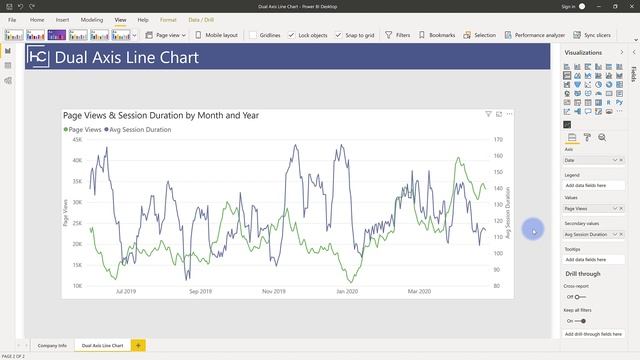Turn off Keep all filters toggle
This screenshot has height=360, width=640.
point(580,321)
